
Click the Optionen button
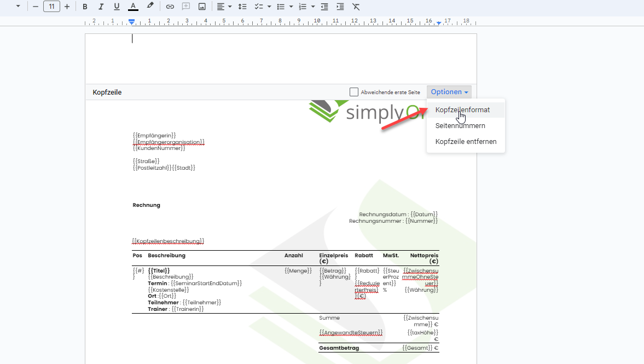click(x=449, y=92)
